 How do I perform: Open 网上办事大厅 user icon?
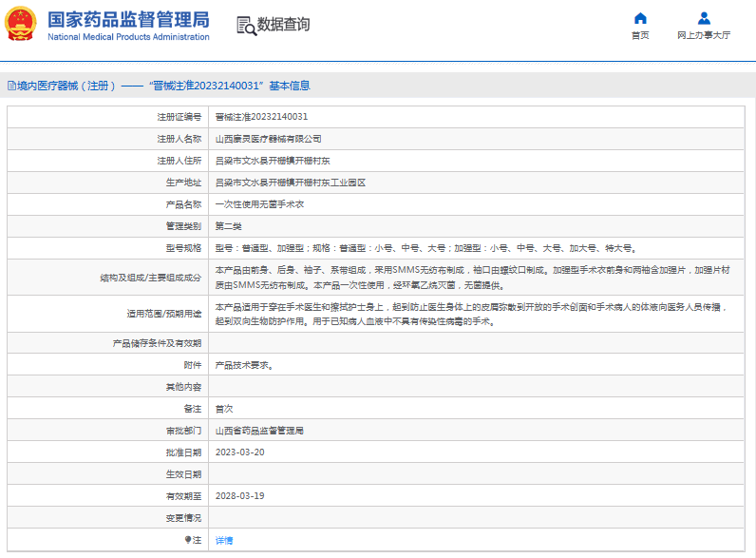coord(704,18)
